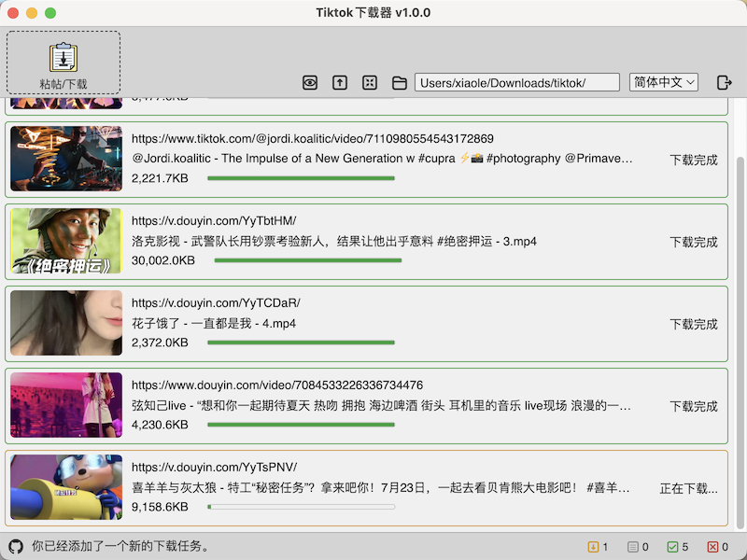The width and height of the screenshot is (747, 560).
Task: Click the downloading count icon showing 1
Action: [593, 547]
